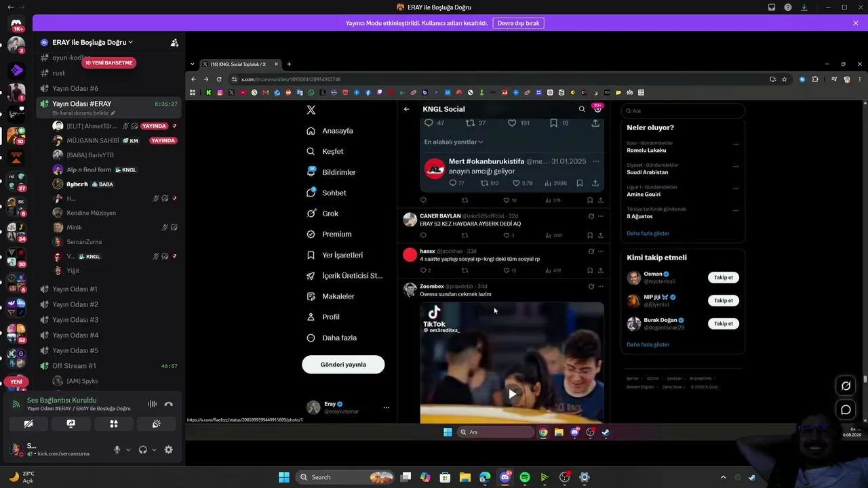Click the invite people icon beside server name
Image resolution: width=868 pixels, height=488 pixels.
coord(174,42)
